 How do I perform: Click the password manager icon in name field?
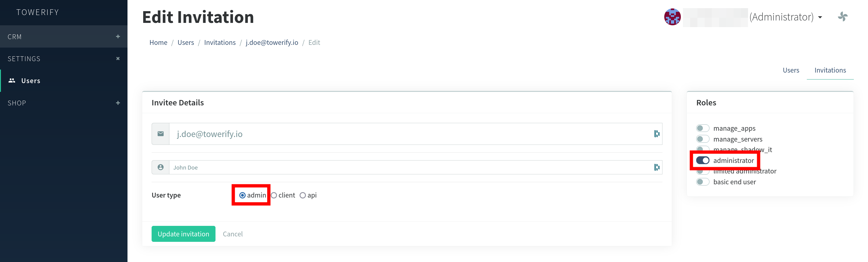click(x=656, y=167)
